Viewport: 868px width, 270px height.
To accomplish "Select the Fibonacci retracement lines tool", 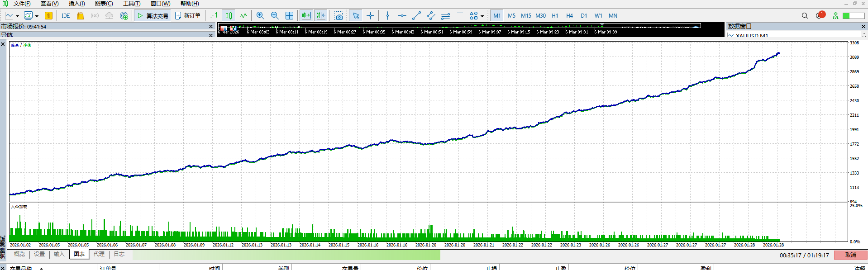I will pyautogui.click(x=445, y=16).
